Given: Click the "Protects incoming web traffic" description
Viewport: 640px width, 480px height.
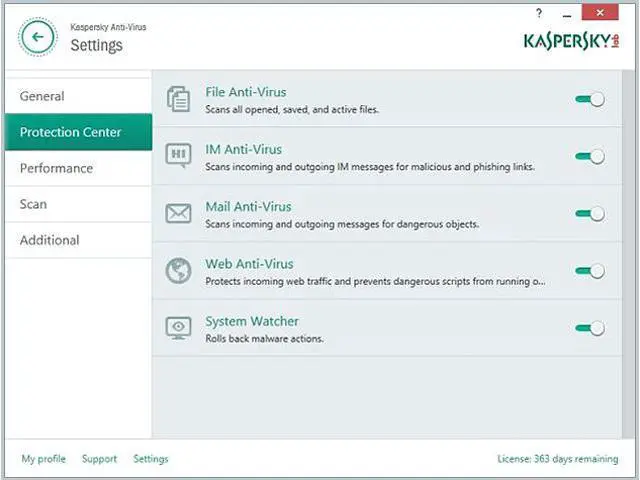Looking at the screenshot, I should [375, 281].
